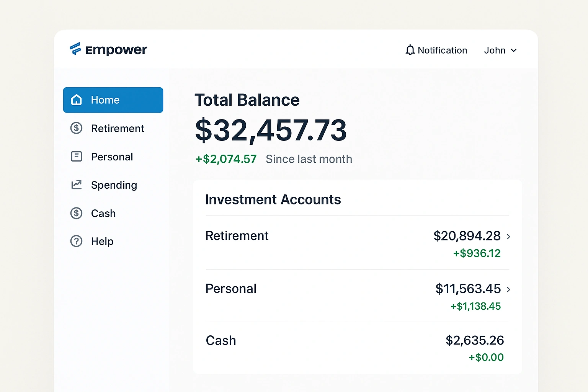Click the +$2,074.57 monthly change text

pyautogui.click(x=226, y=159)
